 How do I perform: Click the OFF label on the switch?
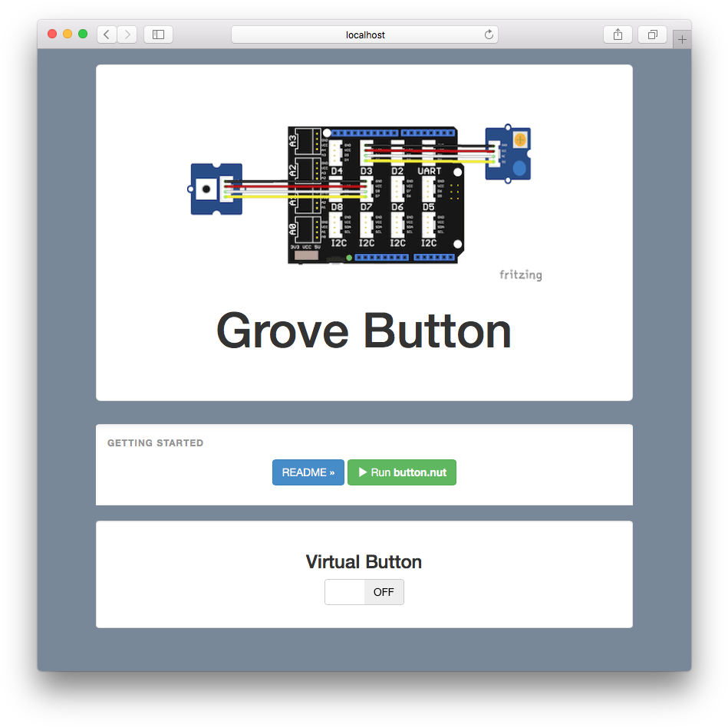pyautogui.click(x=384, y=592)
